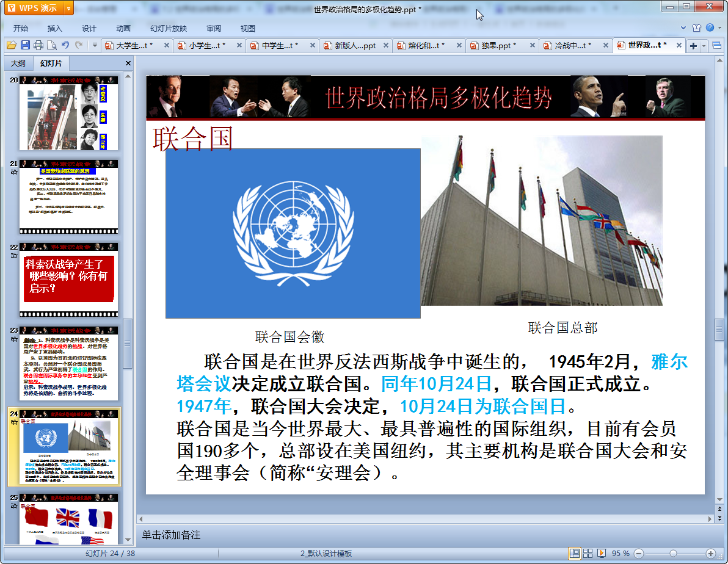Save the presentation with the floppy disk icon
Screen dimensions: 728x564
[25, 45]
